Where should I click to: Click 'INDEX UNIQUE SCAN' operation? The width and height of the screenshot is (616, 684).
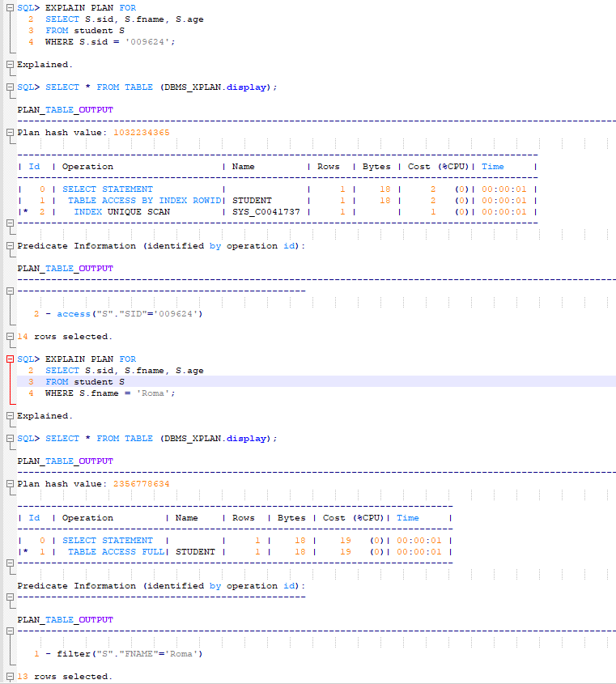point(121,212)
